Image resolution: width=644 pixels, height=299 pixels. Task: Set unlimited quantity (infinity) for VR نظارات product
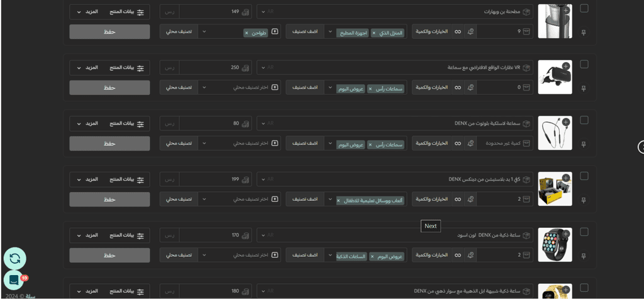point(458,87)
